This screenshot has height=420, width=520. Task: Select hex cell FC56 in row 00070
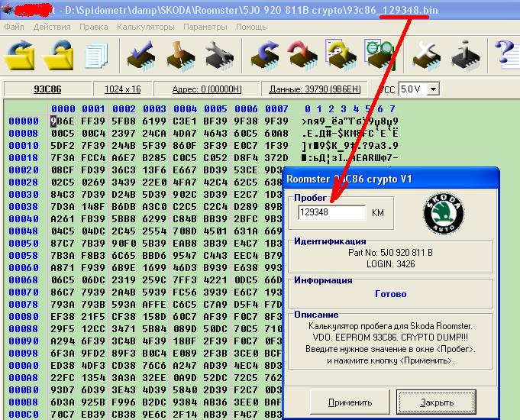(185, 292)
